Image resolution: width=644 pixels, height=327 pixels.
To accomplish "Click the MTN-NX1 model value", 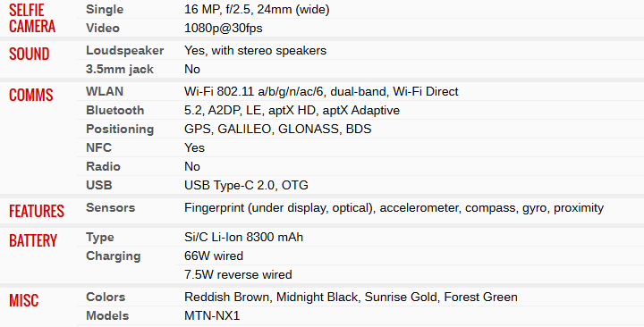I will click(212, 315).
